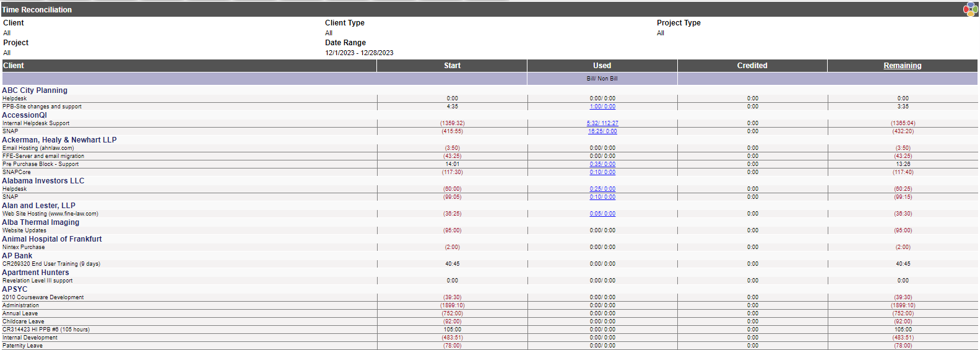Open the 0:05/ 0:00 Web Site Hosting link
Image resolution: width=980 pixels, height=350 pixels.
[x=602, y=214]
